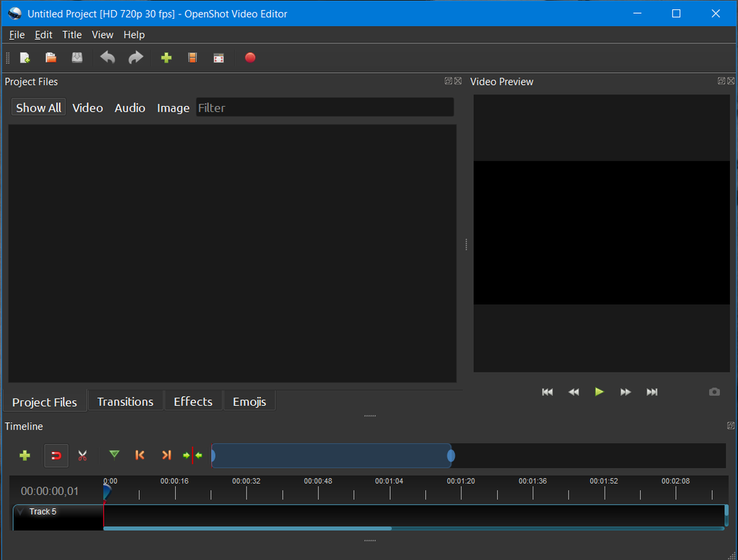Click the blue playhead marker on the ruler

coord(107,492)
